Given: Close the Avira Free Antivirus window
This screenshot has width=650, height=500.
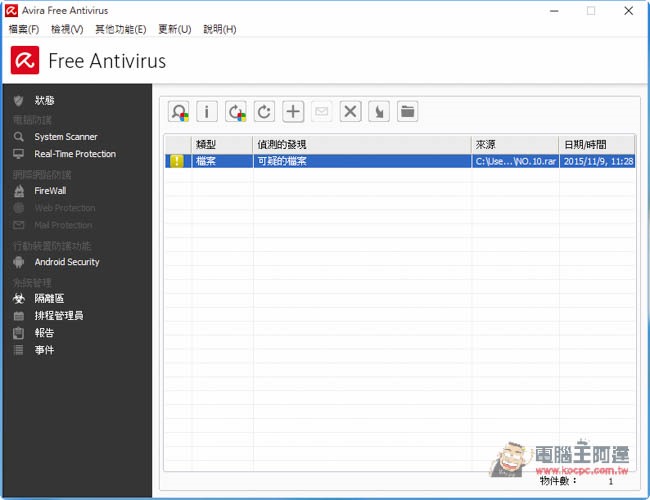Looking at the screenshot, I should click(x=628, y=11).
